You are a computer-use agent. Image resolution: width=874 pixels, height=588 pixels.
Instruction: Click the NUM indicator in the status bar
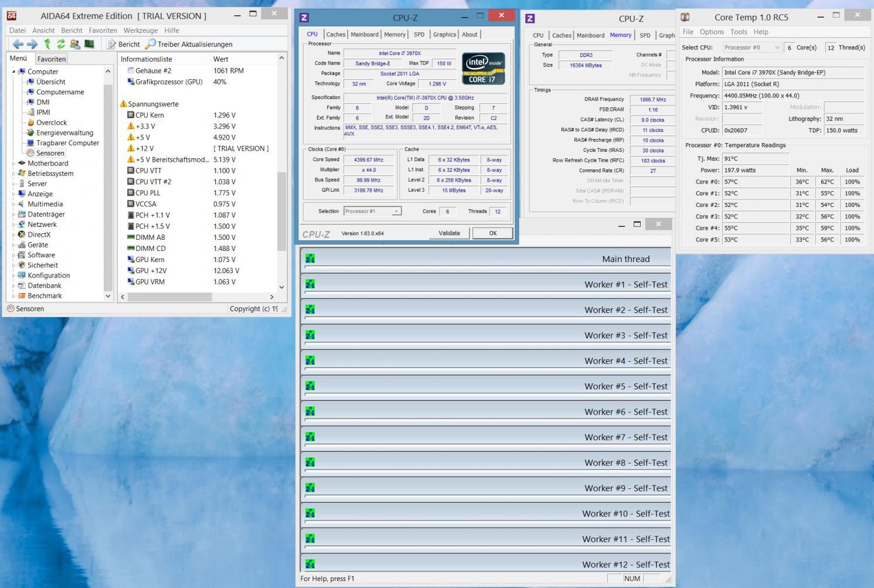click(632, 579)
